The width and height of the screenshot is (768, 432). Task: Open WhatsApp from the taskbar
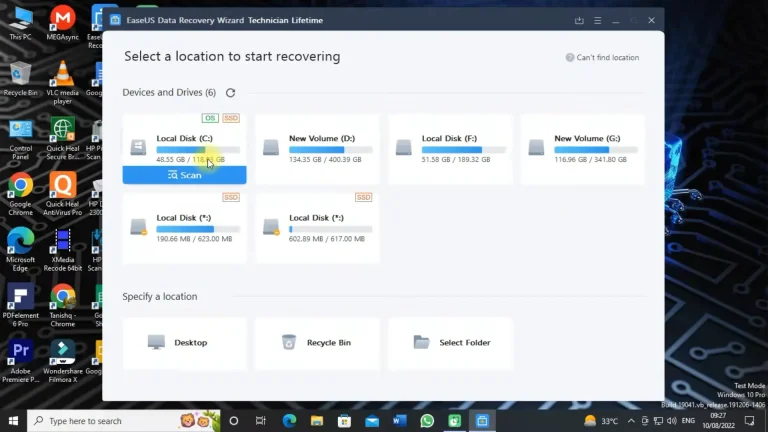[x=427, y=421]
